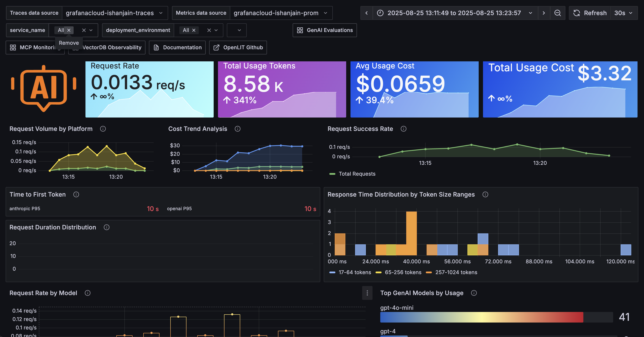The image size is (644, 337).
Task: Click the info icon beside Request Success Rate
Action: [404, 129]
